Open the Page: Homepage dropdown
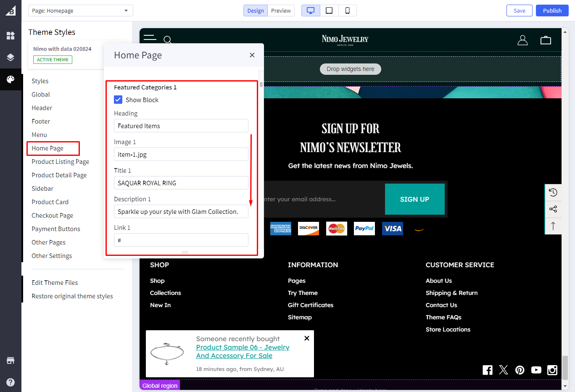 pos(80,11)
